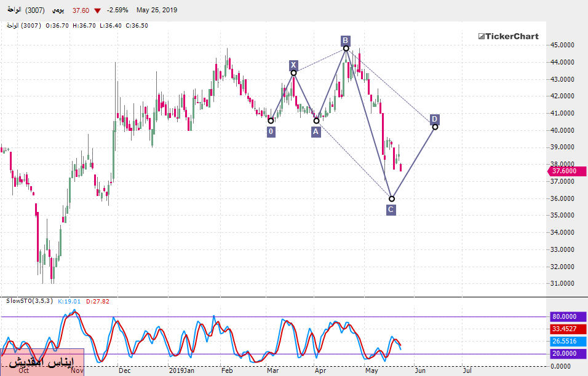The image size is (588, 376).
Task: Click the Jun label on time axis
Action: 419,370
